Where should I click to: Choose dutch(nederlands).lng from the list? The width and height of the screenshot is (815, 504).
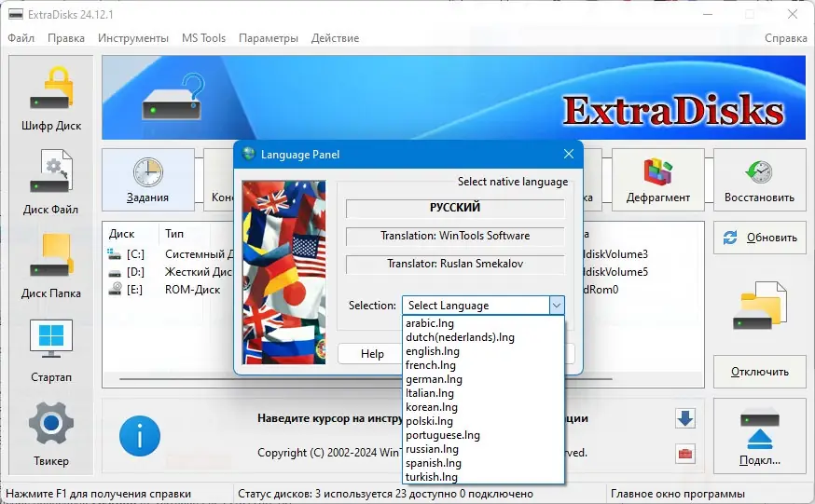pyautogui.click(x=483, y=337)
